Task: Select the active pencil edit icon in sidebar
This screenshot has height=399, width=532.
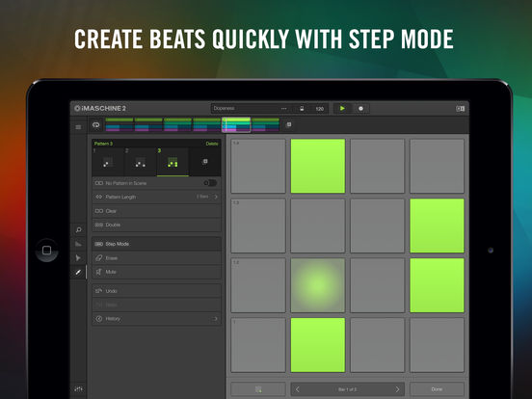Action: 78,272
